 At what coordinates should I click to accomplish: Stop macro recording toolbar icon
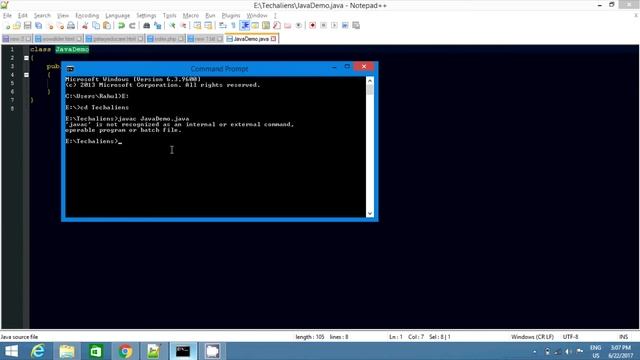click(323, 26)
